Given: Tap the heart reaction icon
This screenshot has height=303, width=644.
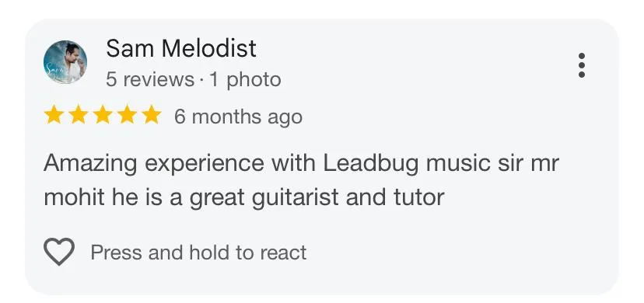Looking at the screenshot, I should 59,252.
